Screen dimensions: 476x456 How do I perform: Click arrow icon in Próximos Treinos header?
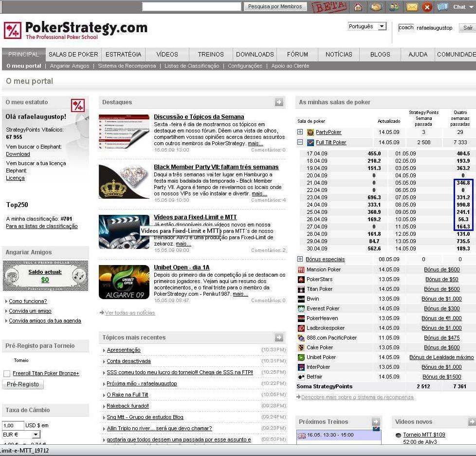coord(376,422)
